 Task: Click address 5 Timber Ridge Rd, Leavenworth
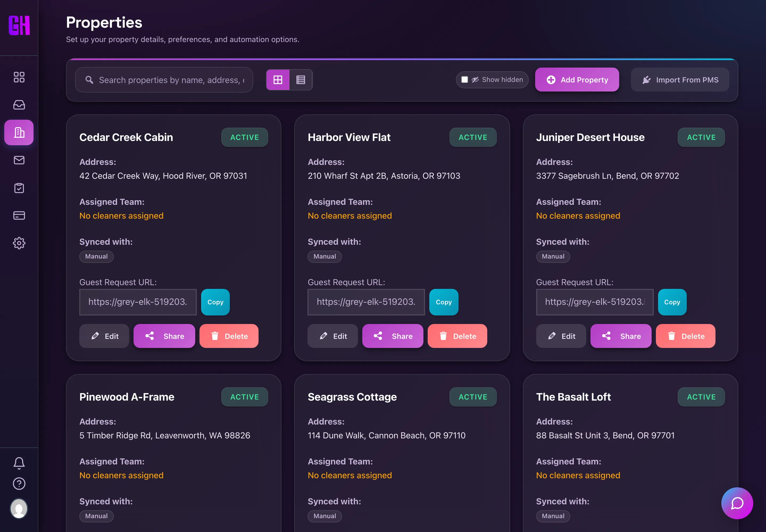165,435
